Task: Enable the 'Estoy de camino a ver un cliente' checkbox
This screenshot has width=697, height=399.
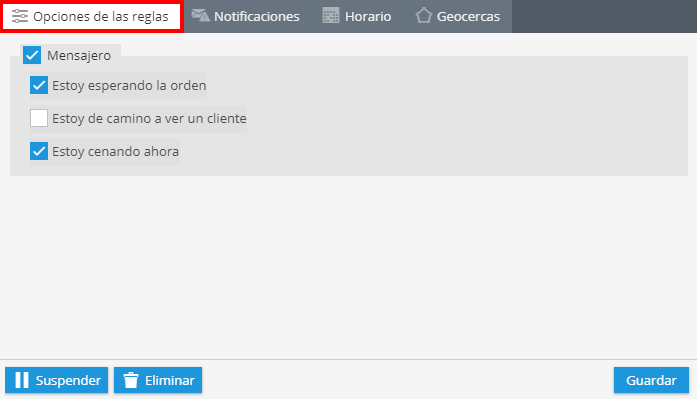Action: [x=39, y=118]
